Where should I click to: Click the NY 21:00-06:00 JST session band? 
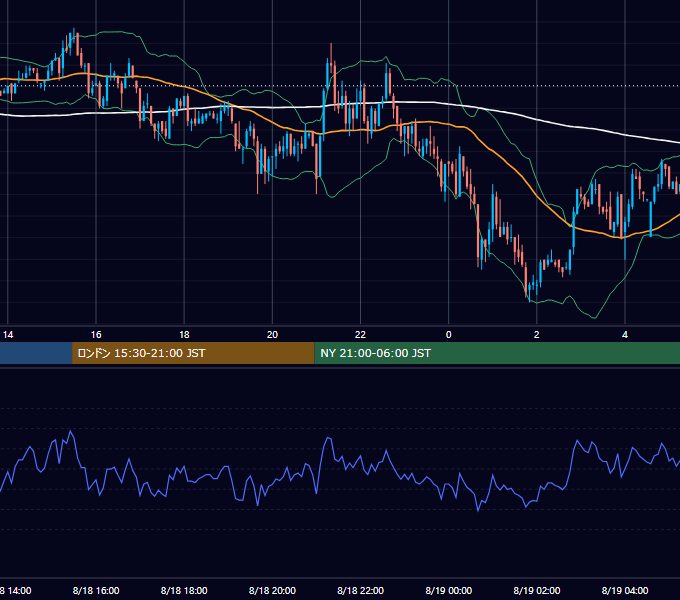497,353
